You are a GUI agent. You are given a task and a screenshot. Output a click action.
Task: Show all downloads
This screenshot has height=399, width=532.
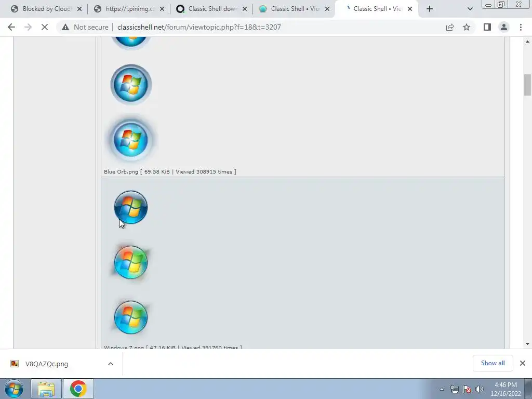click(x=493, y=363)
